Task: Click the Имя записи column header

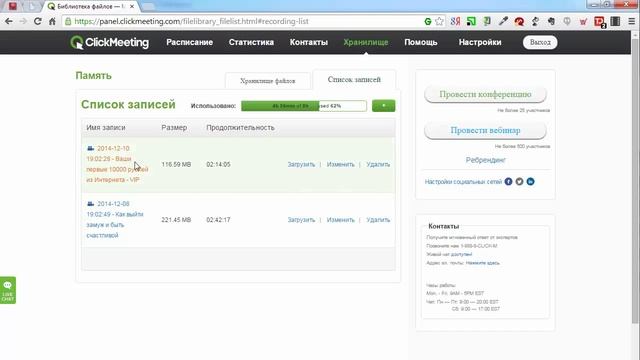Action: (106, 127)
